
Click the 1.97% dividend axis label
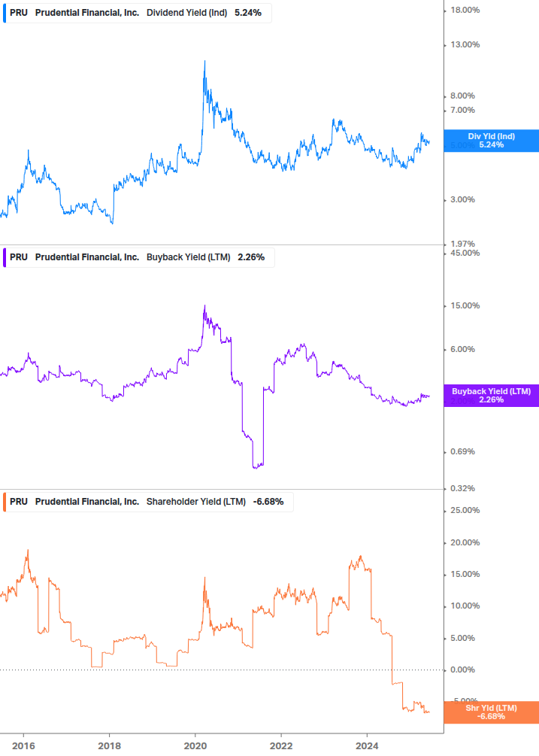462,244
